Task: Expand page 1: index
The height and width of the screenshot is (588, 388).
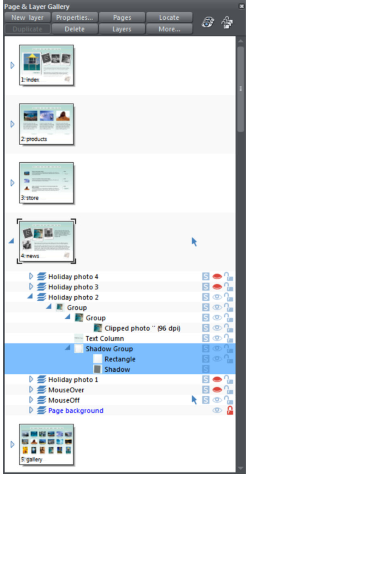Action: coord(12,65)
